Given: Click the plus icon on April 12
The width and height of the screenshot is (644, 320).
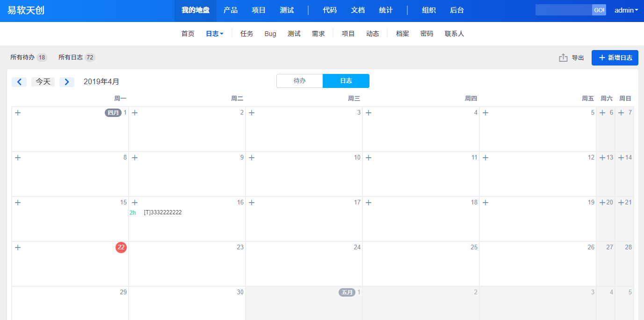Looking at the screenshot, I should click(x=485, y=158).
